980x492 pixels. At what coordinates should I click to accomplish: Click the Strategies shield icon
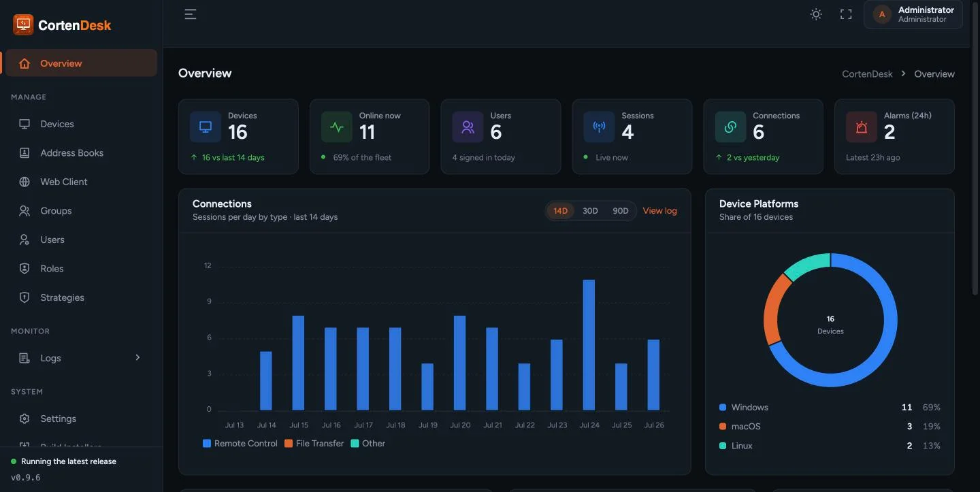[x=24, y=297]
